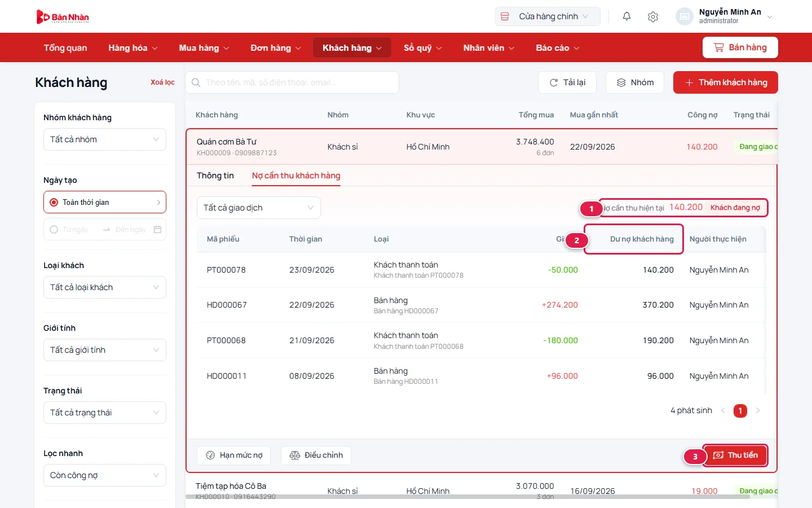Click the Bán Nhàn logo
Viewport: 812px width, 508px height.
point(63,17)
